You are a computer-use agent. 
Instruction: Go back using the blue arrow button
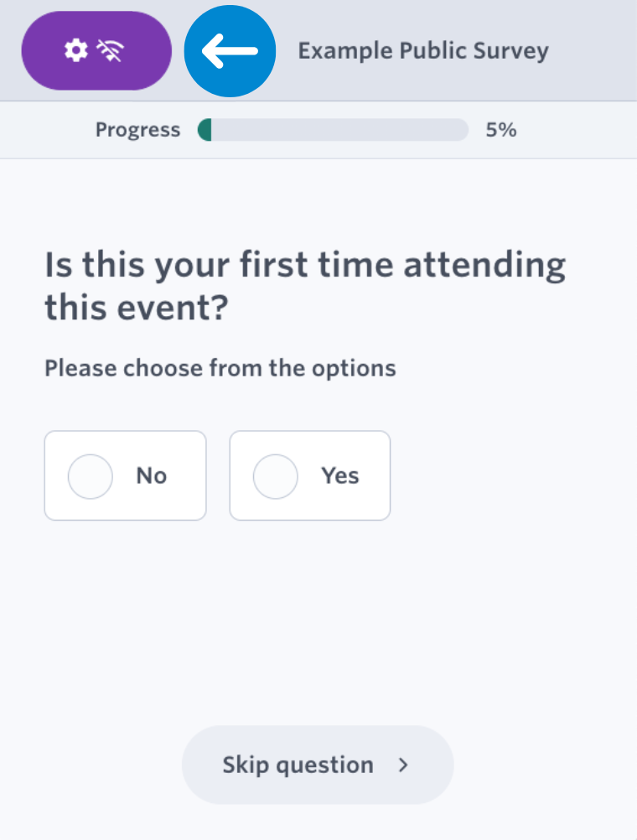pyautogui.click(x=230, y=51)
